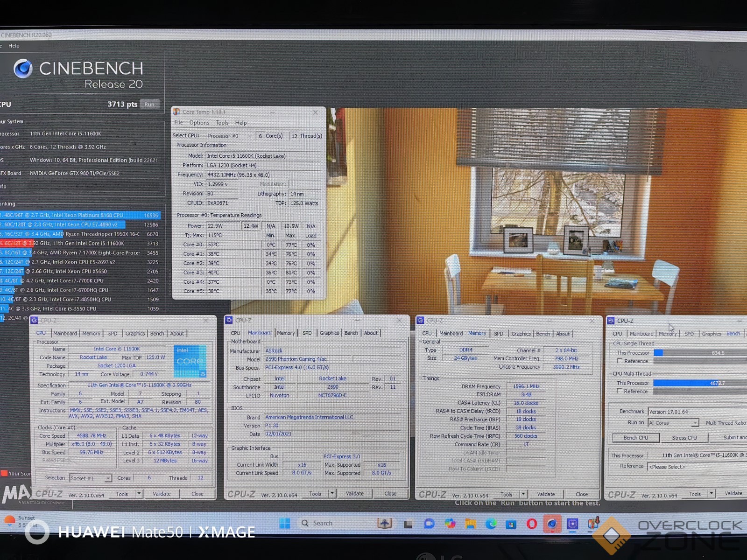The height and width of the screenshot is (560, 747).
Task: Open the Core Temp Tools menu
Action: [x=222, y=123]
